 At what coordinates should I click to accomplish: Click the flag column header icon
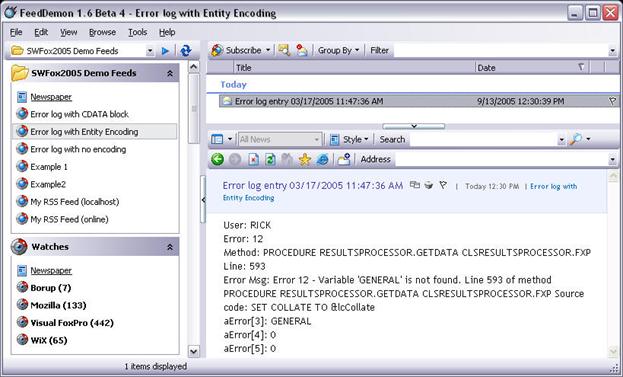coord(581,67)
